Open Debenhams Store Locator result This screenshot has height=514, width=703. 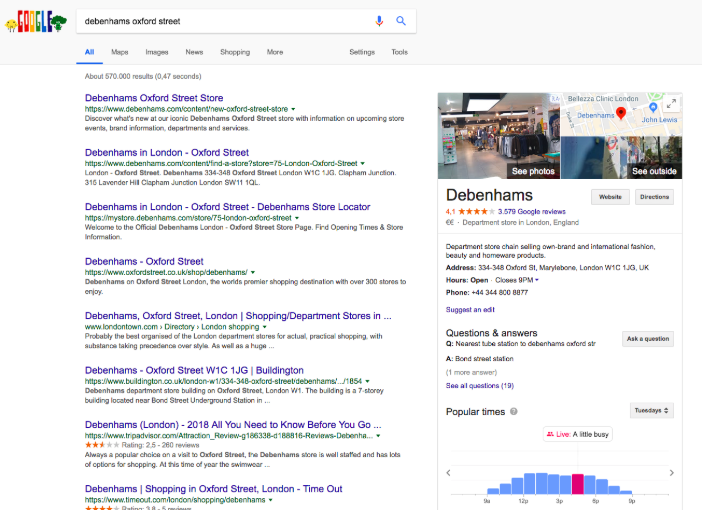(227, 207)
